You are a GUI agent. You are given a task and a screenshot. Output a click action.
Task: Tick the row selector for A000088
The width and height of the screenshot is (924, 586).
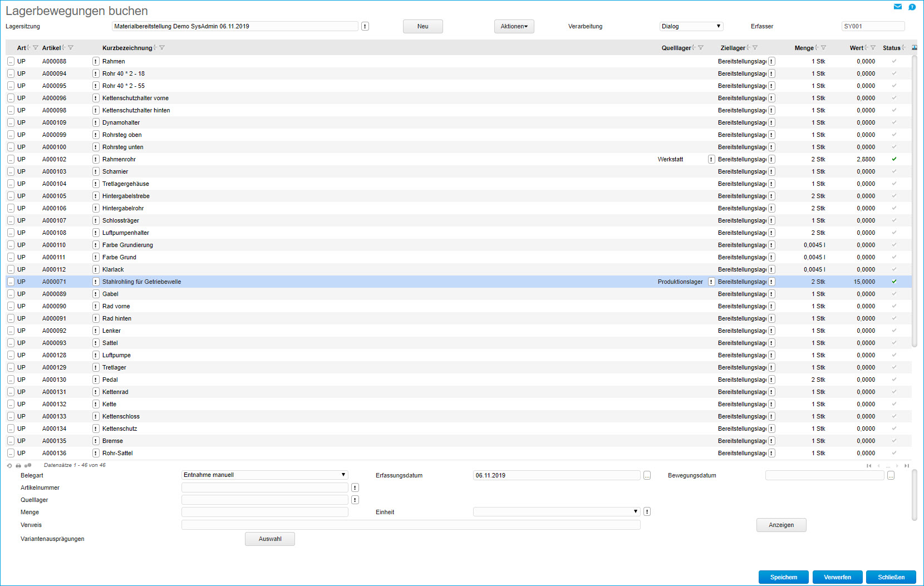11,62
